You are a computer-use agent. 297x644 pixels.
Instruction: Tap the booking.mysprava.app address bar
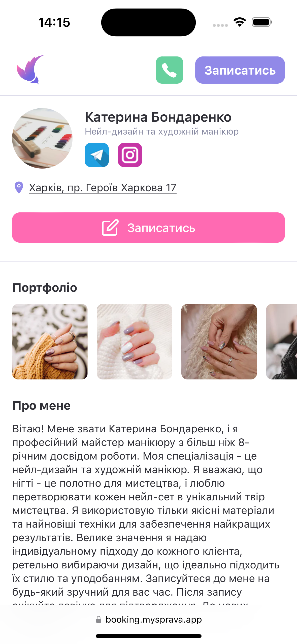[x=149, y=620]
